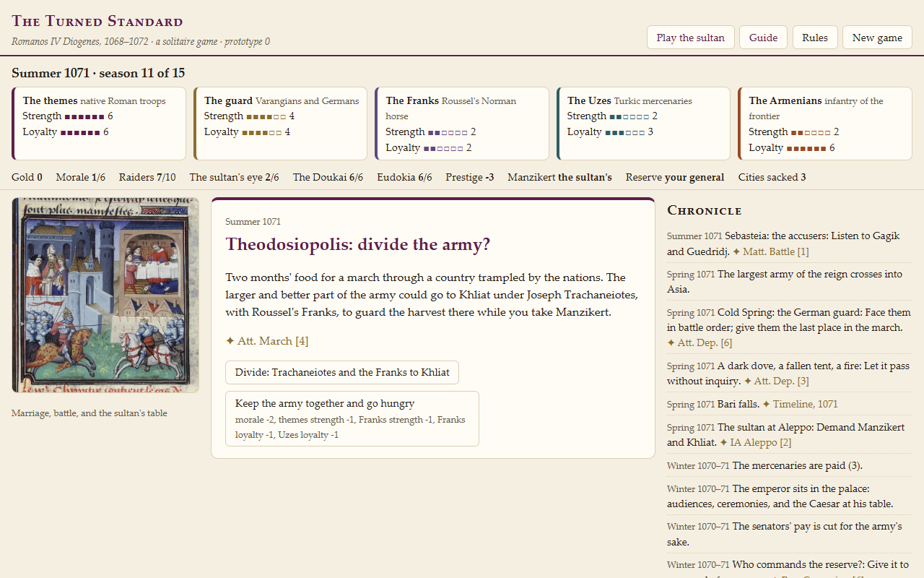Open the Guide
Viewport: 924px width, 578px height.
[x=763, y=38]
